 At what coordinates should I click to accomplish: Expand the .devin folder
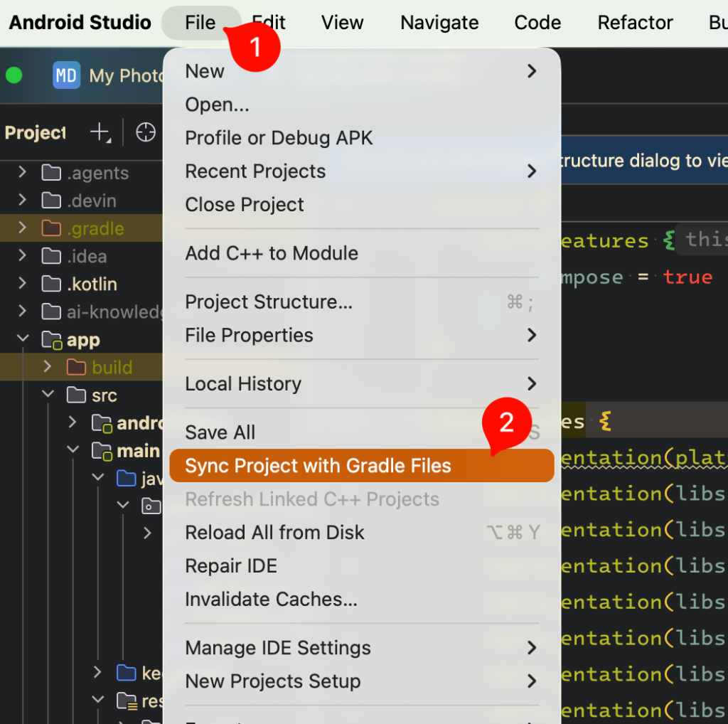point(22,200)
